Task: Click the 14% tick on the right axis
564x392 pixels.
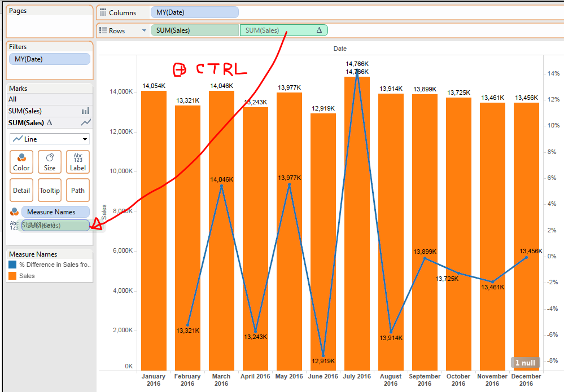Action: (x=554, y=73)
